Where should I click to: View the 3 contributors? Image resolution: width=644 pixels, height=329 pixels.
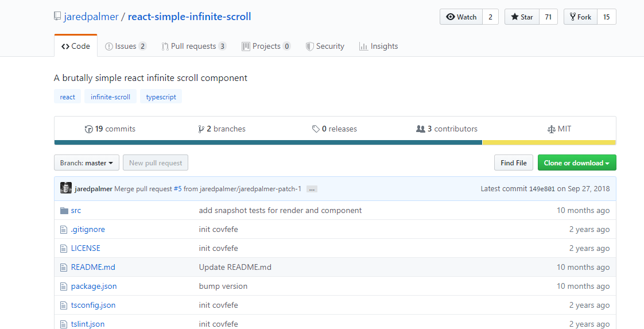click(447, 129)
